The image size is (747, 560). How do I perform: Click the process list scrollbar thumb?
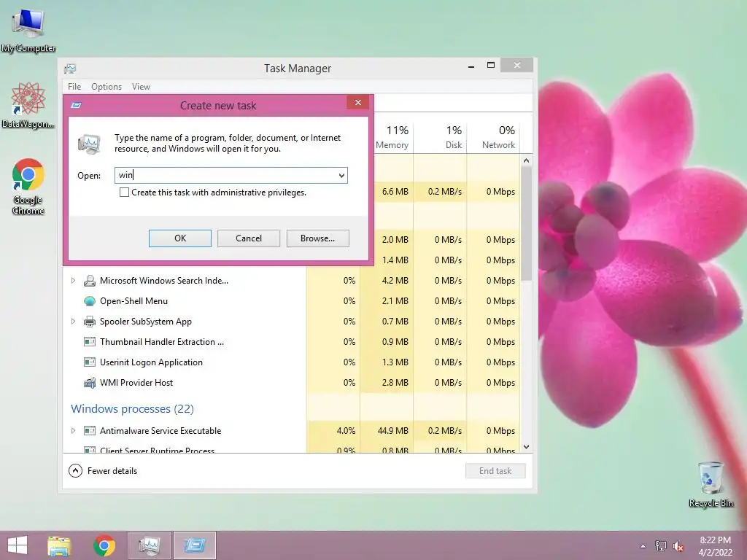click(x=526, y=224)
